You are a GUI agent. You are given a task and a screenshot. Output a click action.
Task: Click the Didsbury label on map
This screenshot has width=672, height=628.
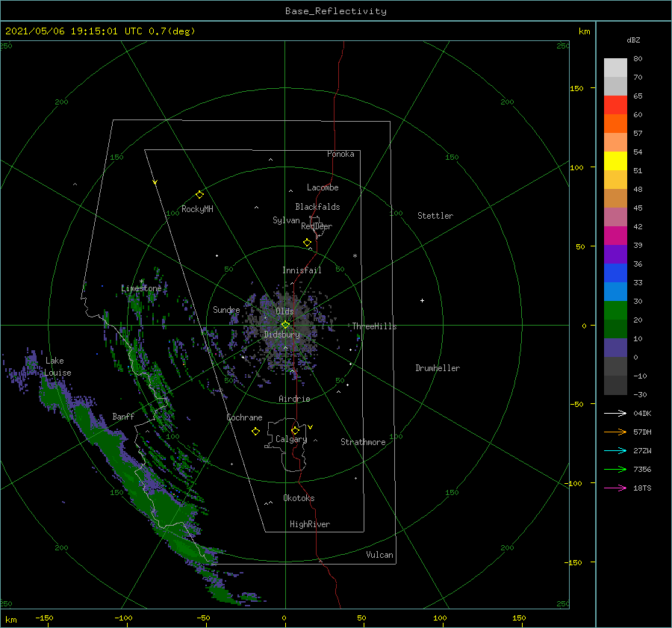(x=281, y=335)
